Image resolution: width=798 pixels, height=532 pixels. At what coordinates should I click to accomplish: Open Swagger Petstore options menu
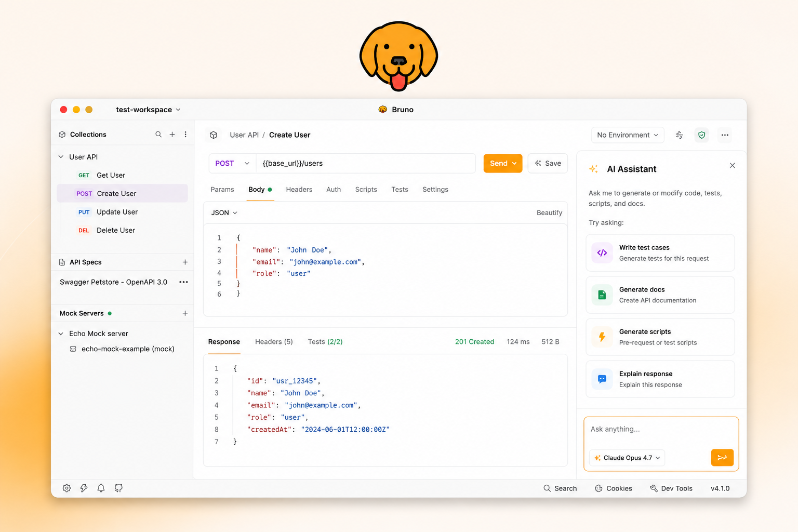tap(183, 282)
